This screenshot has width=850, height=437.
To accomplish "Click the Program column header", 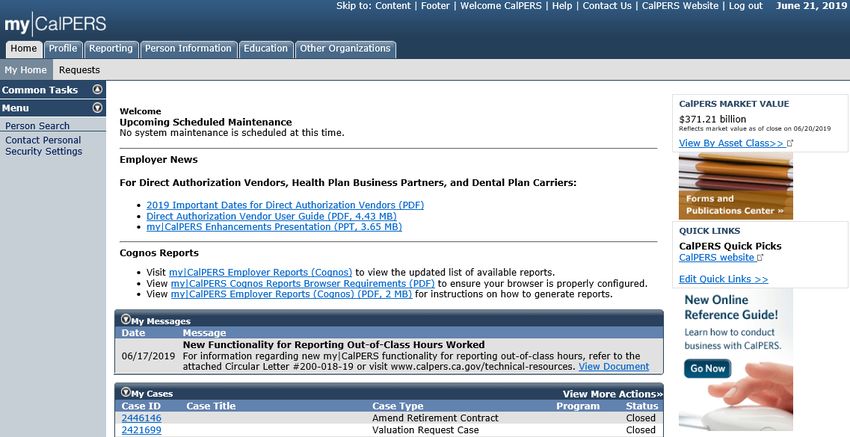I will click(x=578, y=406).
